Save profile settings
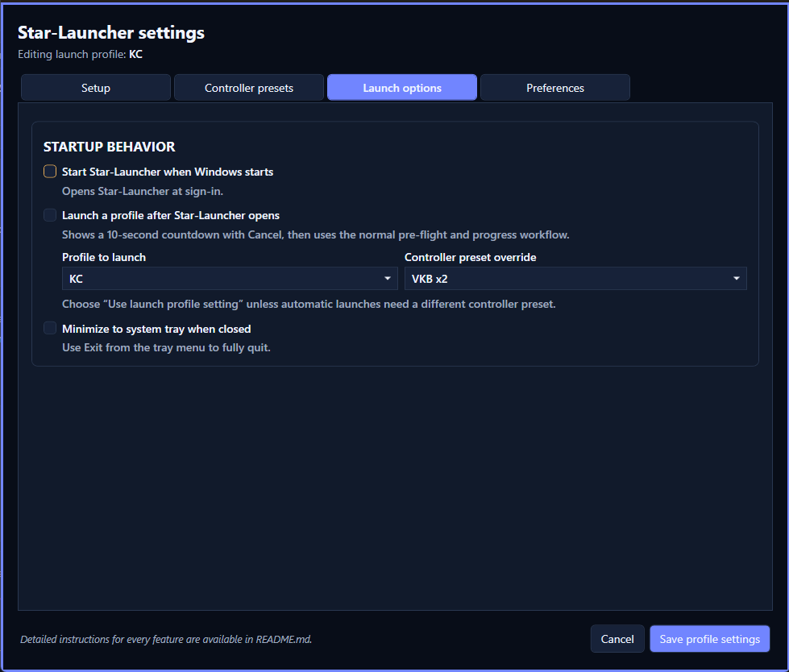This screenshot has width=789, height=672. [x=709, y=639]
